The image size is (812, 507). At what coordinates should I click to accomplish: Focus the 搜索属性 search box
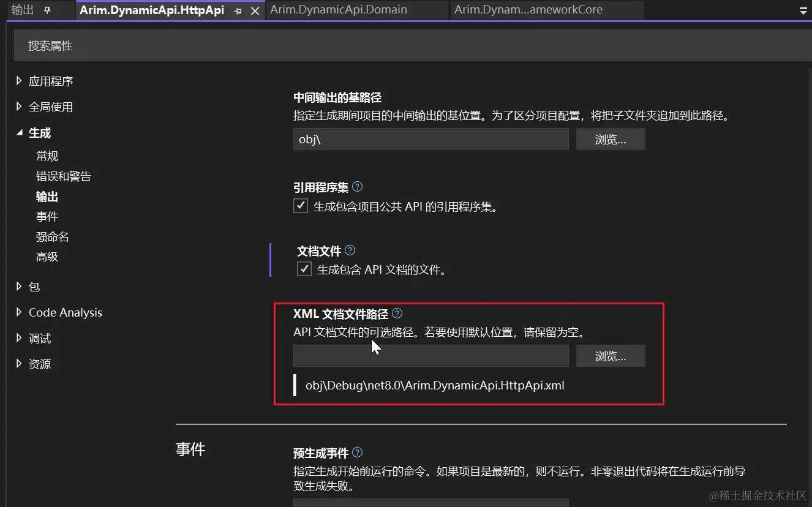[x=413, y=46]
